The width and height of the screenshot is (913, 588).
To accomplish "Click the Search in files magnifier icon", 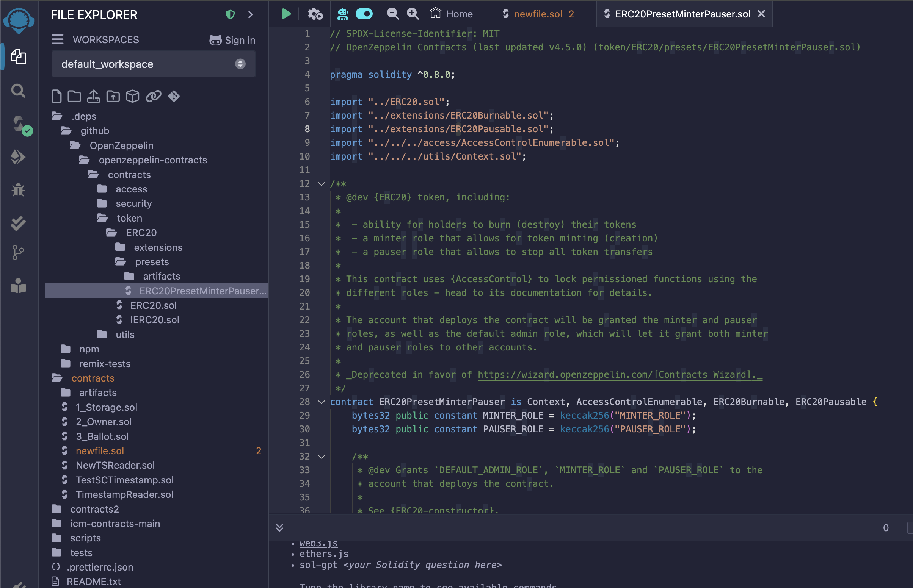I will pos(18,91).
